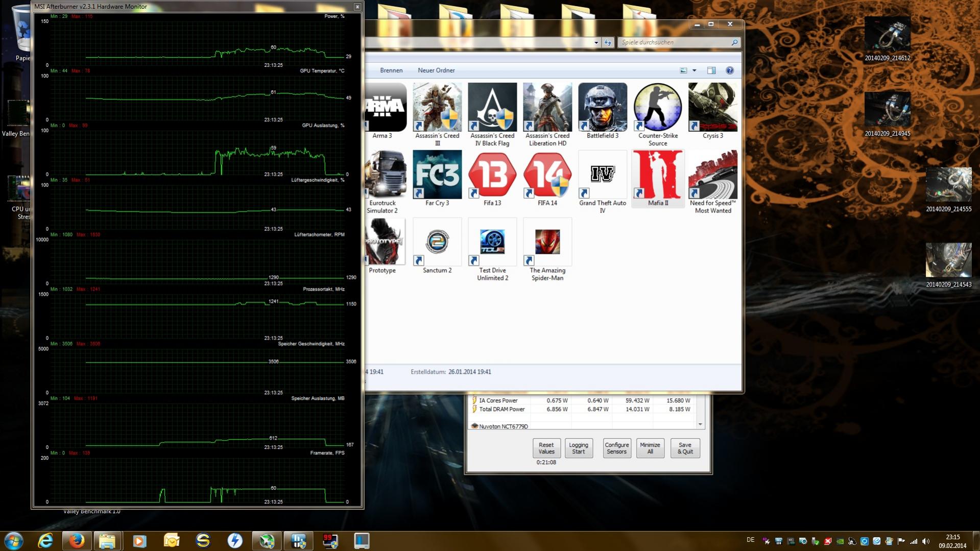Close the MSI Afterburner Hardware Monitor
Viewport: 980px width, 551px height.
[357, 7]
